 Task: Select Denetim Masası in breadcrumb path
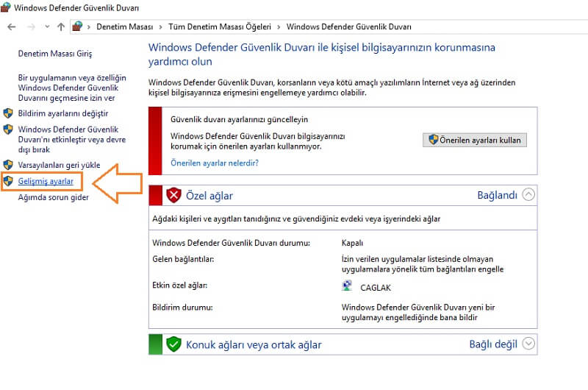coord(126,26)
